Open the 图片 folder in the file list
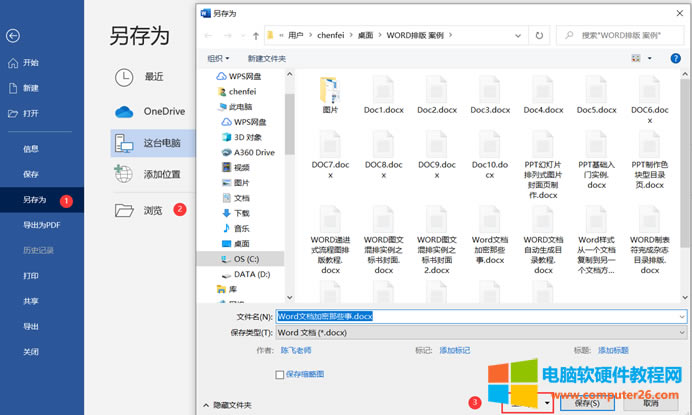Viewport: 692px width, 415px height. pyautogui.click(x=330, y=95)
